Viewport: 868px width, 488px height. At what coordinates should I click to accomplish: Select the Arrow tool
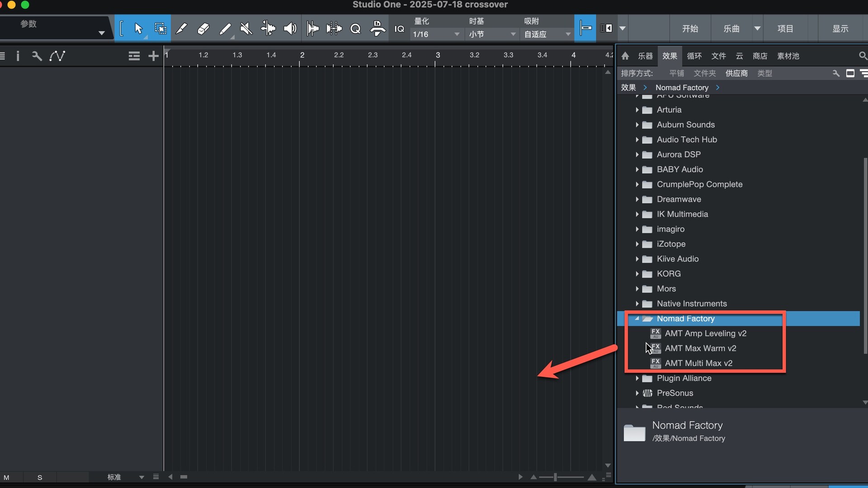pos(138,28)
